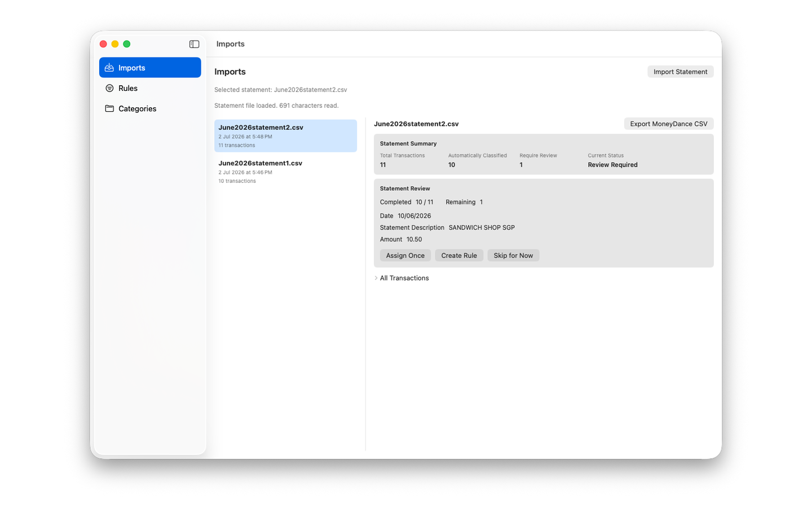812x508 pixels.
Task: Click the Remaining 1 text
Action: (464, 202)
